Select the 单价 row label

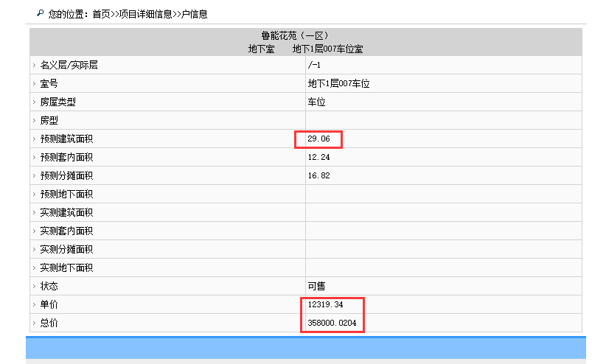point(49,304)
